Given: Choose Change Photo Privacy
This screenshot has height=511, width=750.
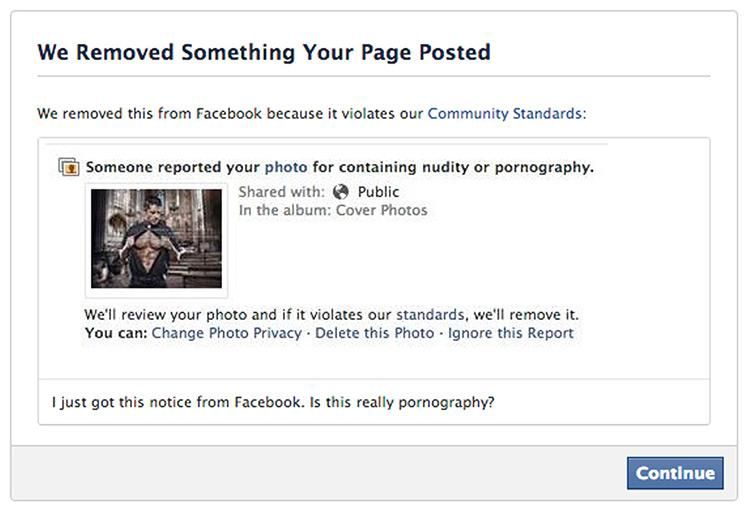Looking at the screenshot, I should 226,333.
